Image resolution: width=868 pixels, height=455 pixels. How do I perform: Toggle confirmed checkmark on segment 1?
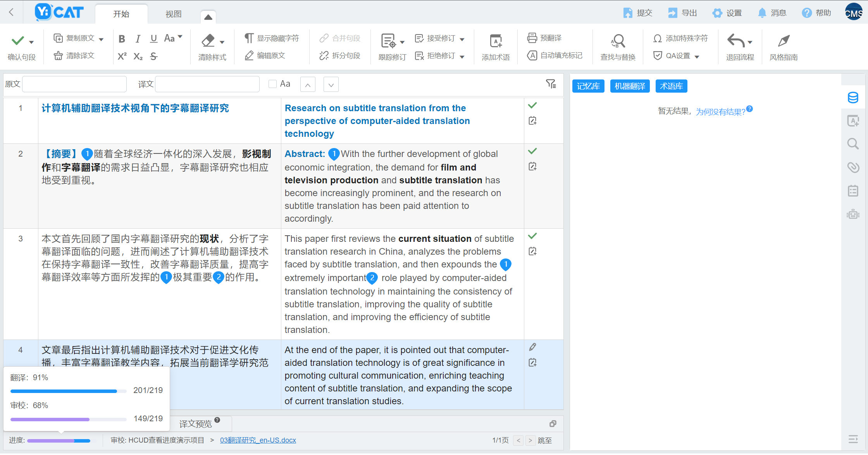[x=532, y=105]
